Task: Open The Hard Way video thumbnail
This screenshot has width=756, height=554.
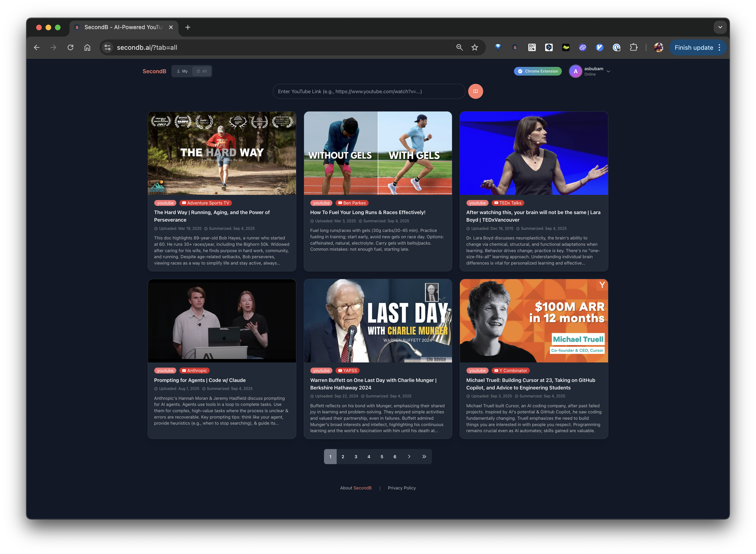Action: 222,153
